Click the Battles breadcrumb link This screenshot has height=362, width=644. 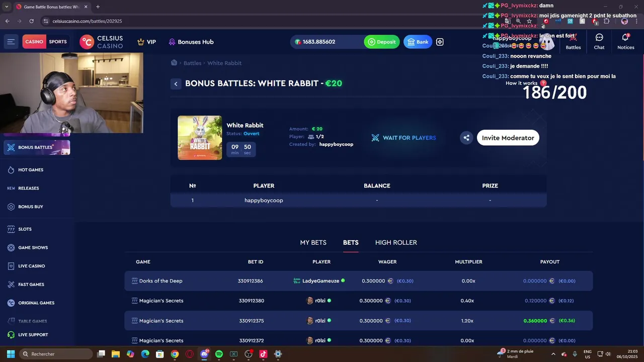coord(192,63)
